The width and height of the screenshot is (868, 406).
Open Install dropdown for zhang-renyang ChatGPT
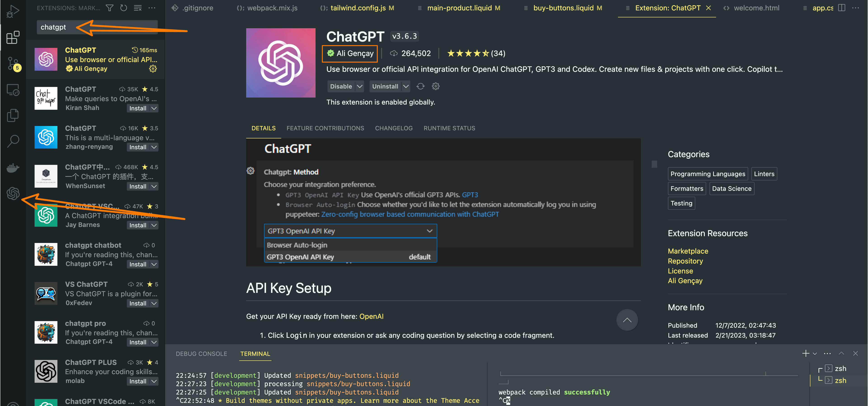tap(154, 147)
